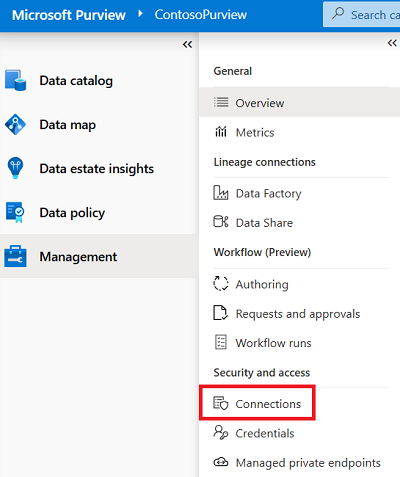Collapse the left navigation pane
This screenshot has height=477, width=400.
tap(187, 44)
